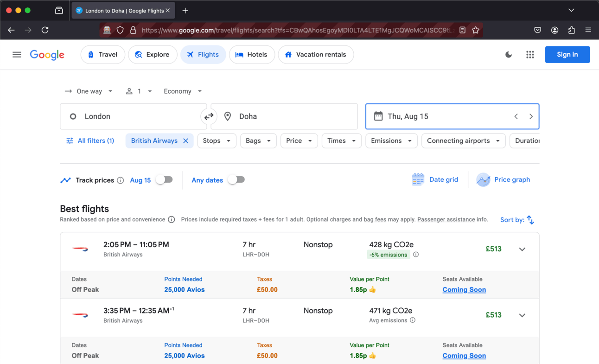Open passenger count dropdown

pyautogui.click(x=139, y=91)
